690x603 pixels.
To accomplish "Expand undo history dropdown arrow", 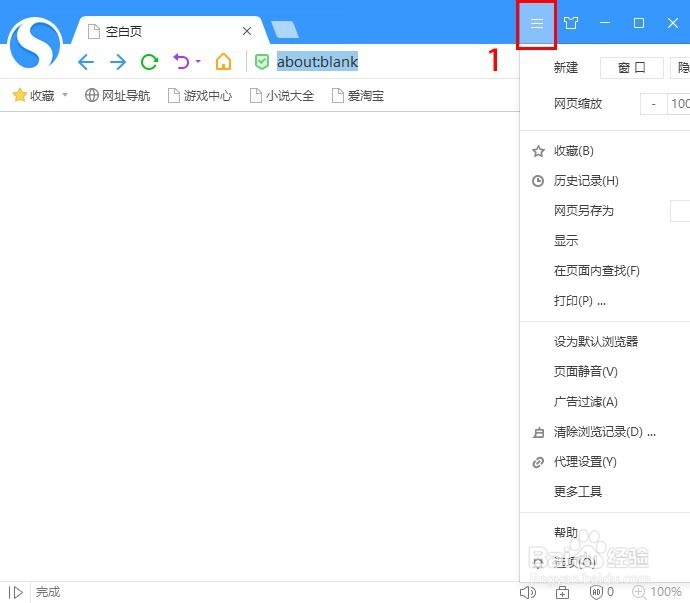I will pyautogui.click(x=198, y=62).
